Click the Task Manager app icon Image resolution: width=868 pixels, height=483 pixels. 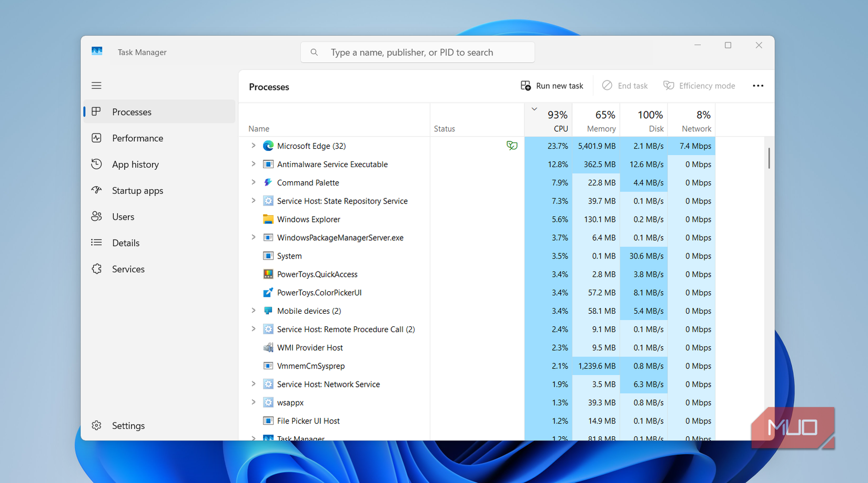point(97,52)
